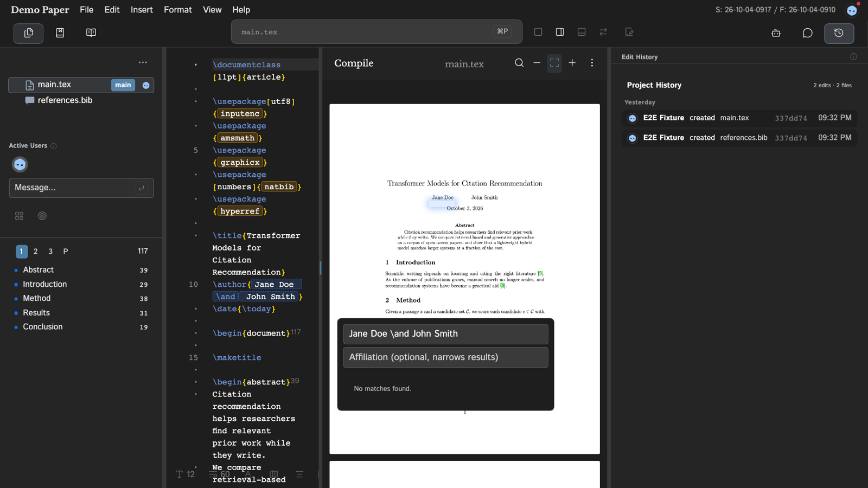Click the font size 12 control
The height and width of the screenshot is (488, 868).
[x=185, y=474]
